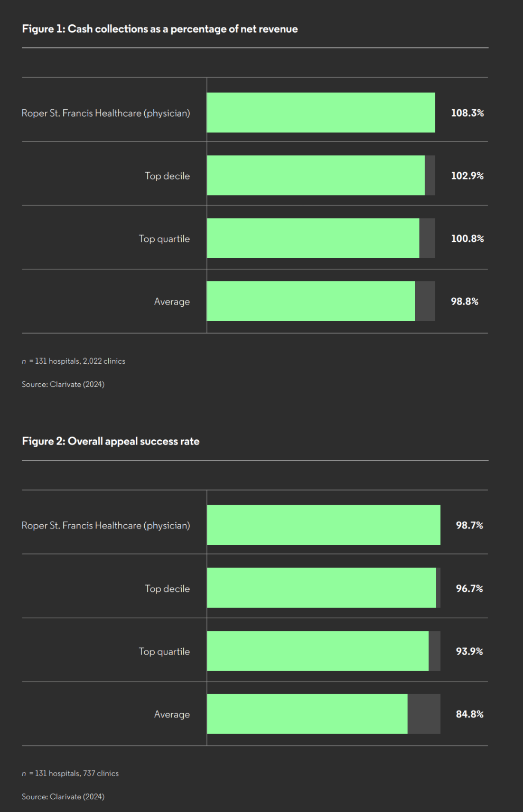
Task: Click the Clarivate source text under Figure 2
Action: coord(63,797)
